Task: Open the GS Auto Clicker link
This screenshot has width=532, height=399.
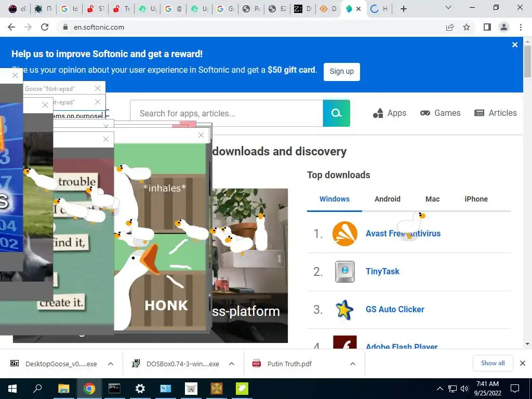Action: (395, 310)
